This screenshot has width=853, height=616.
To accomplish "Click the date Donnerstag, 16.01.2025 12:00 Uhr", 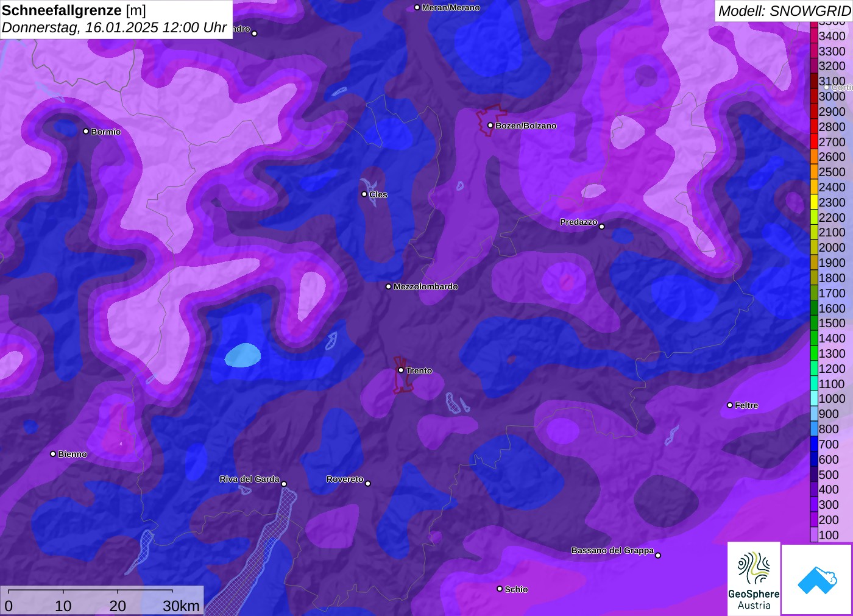I will [115, 27].
